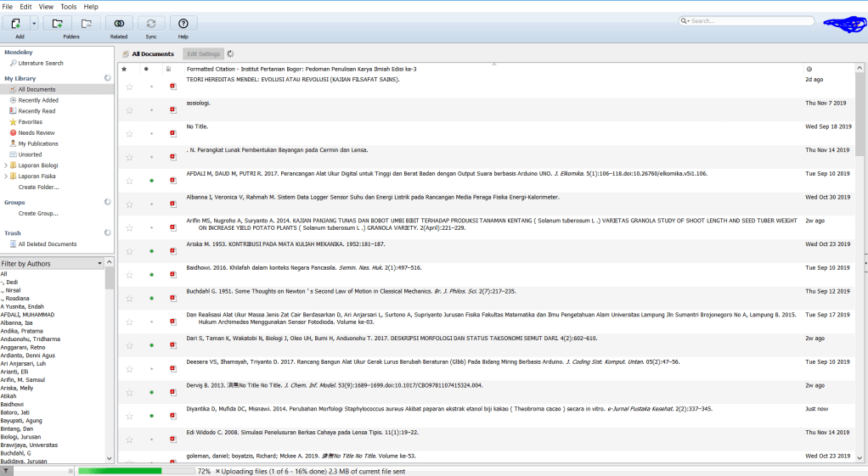The image size is (868, 476).
Task: Click the Remove Folder toolbar icon
Action: click(x=86, y=24)
